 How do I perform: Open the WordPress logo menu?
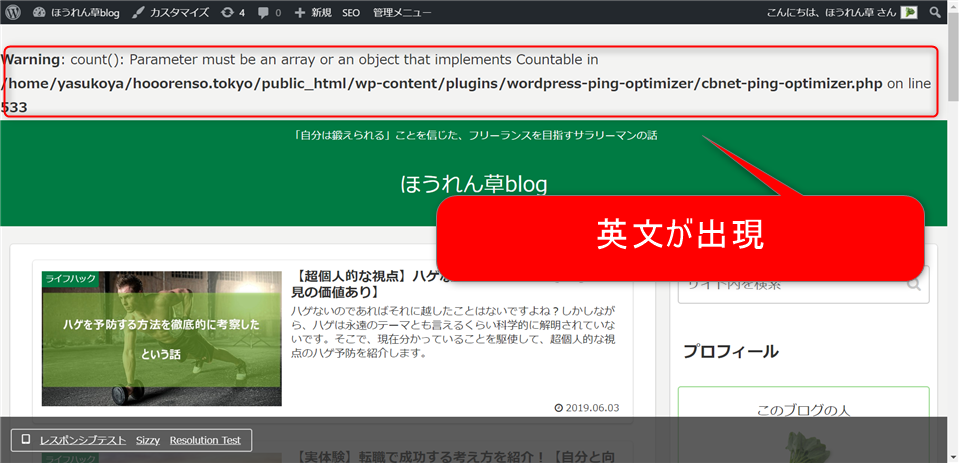[13, 12]
